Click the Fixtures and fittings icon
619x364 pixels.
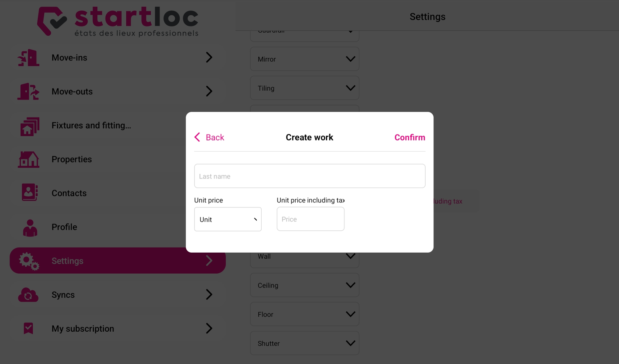coord(29,126)
